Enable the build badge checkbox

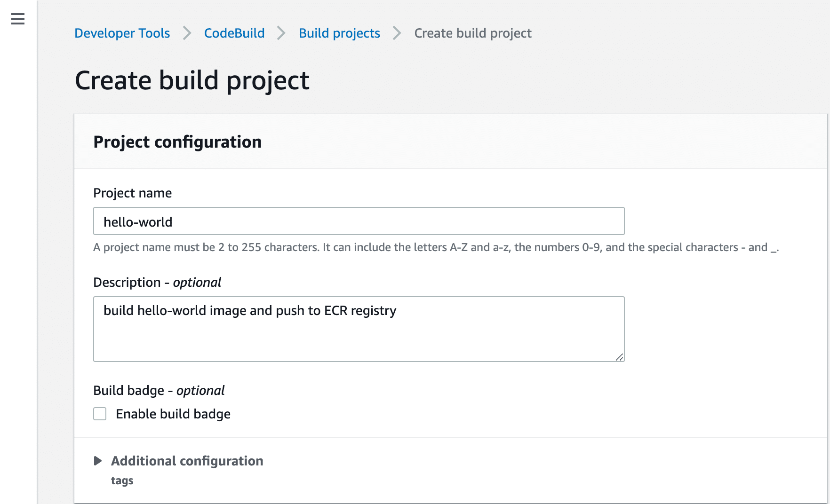tap(100, 414)
